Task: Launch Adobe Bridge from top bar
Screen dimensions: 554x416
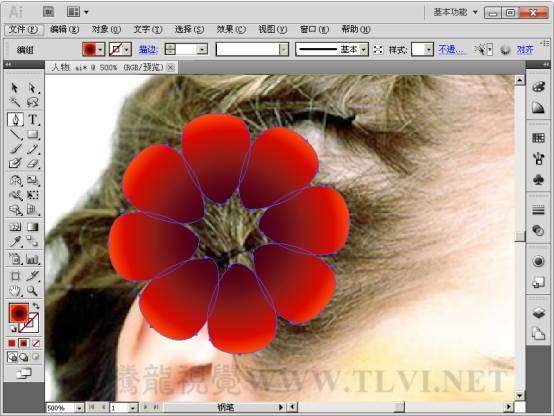Action: (48, 12)
